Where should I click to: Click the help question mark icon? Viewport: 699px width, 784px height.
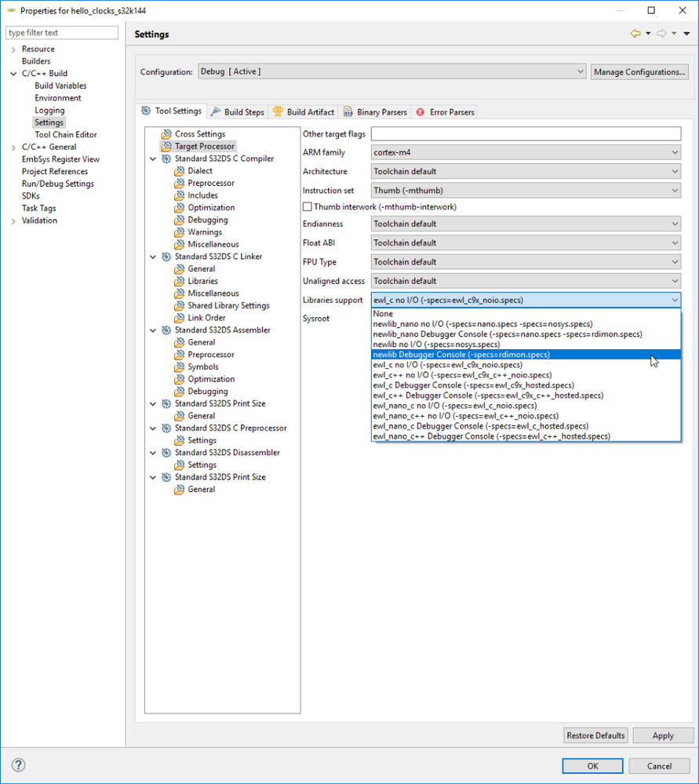pos(19,765)
